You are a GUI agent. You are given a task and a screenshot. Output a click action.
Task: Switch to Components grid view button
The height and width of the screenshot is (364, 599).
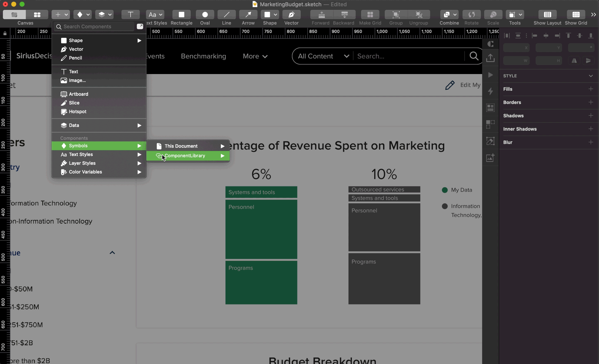point(37,15)
